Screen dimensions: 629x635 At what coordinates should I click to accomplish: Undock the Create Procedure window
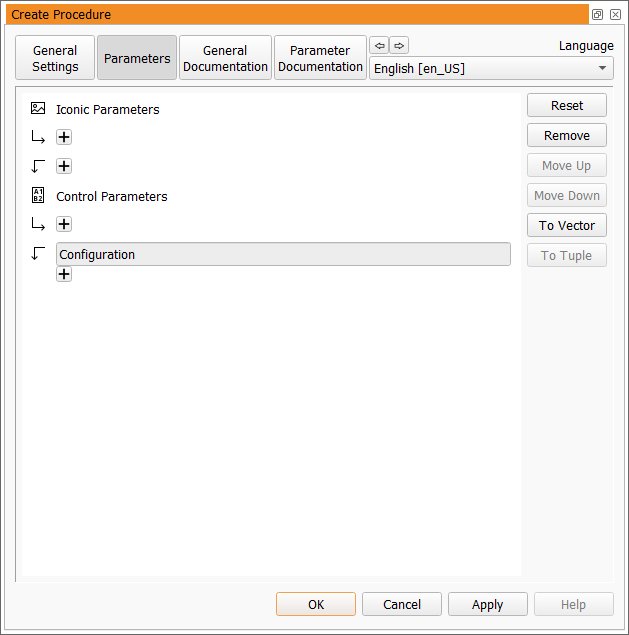click(597, 15)
